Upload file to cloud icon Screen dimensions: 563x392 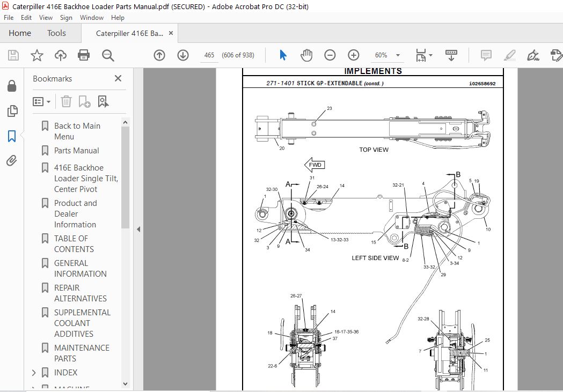(x=60, y=55)
